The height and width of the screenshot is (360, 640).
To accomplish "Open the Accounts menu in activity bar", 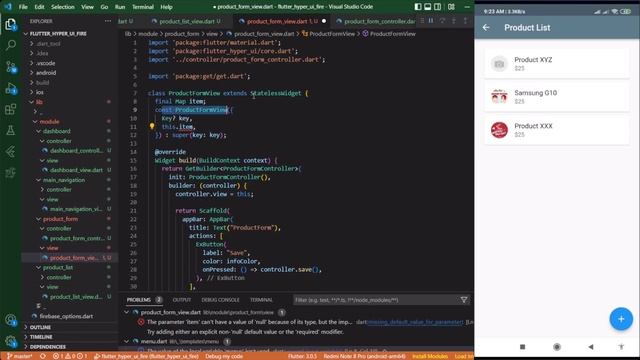I will point(11,320).
